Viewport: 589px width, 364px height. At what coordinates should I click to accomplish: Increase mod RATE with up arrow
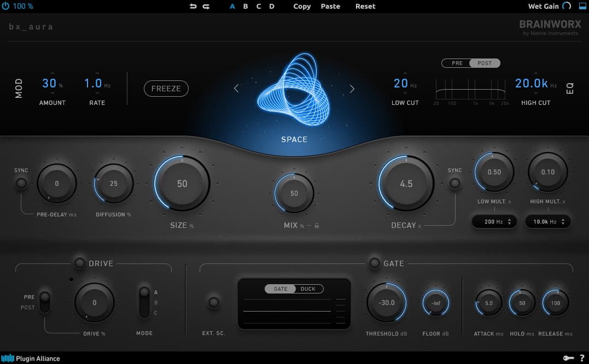tap(97, 73)
